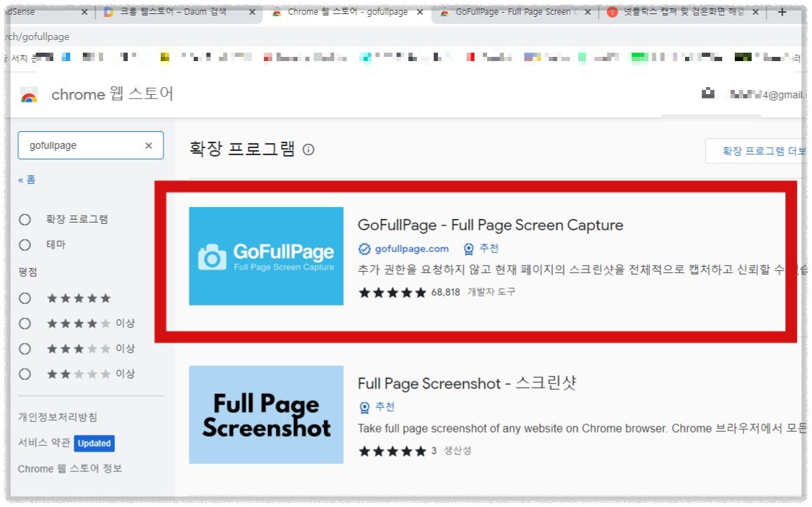Select the 테마 radio filter
Viewport: 812px width, 507px height.
tap(25, 244)
